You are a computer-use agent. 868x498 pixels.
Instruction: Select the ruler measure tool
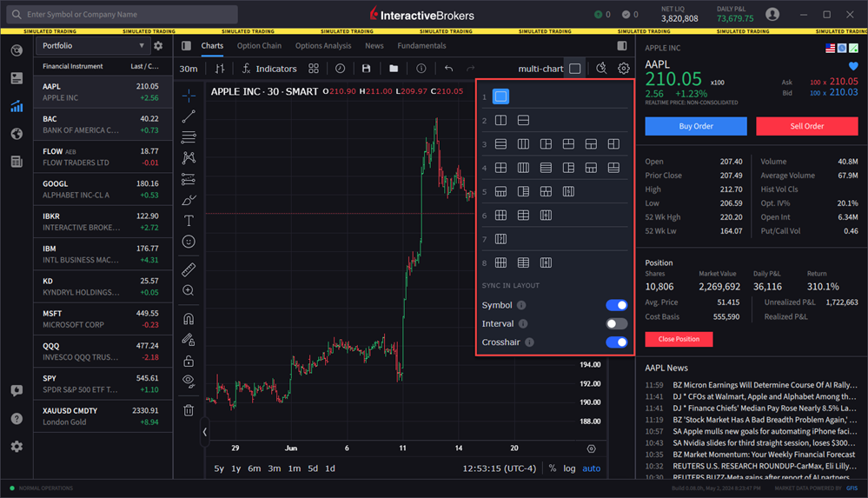tap(189, 269)
